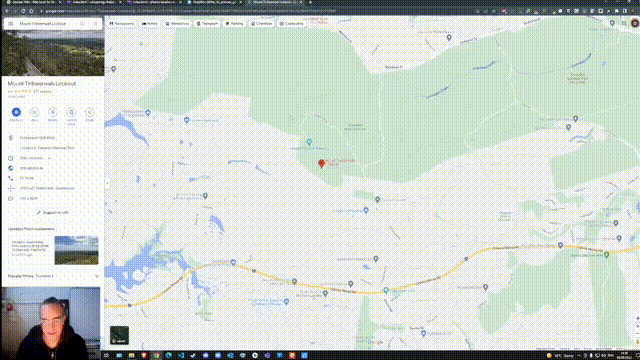Image resolution: width=640 pixels, height=360 pixels.
Task: Click the Nearby icon in place panel
Action: (53, 112)
